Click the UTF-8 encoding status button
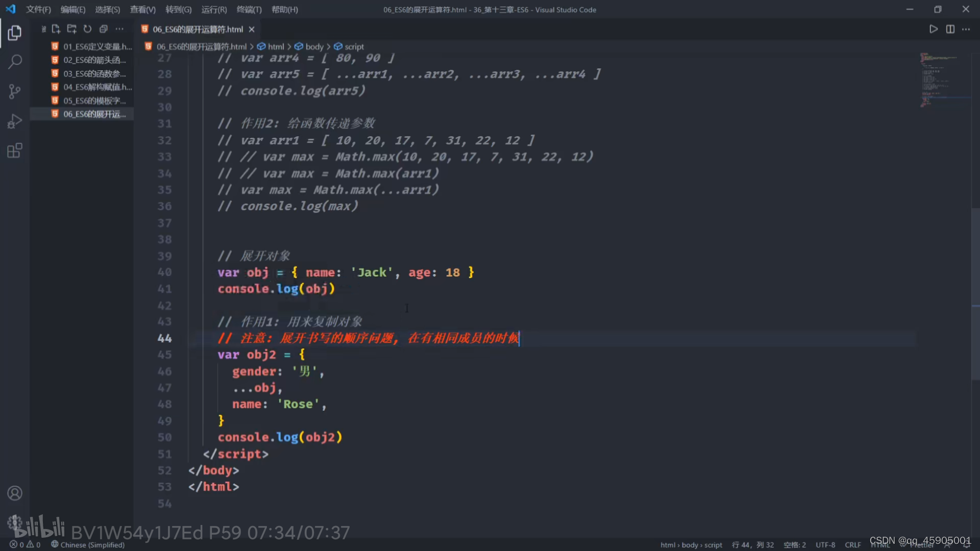 [825, 544]
